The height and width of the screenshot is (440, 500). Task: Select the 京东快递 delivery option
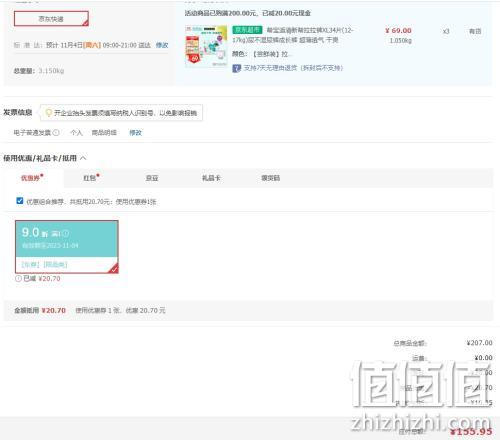point(51,19)
